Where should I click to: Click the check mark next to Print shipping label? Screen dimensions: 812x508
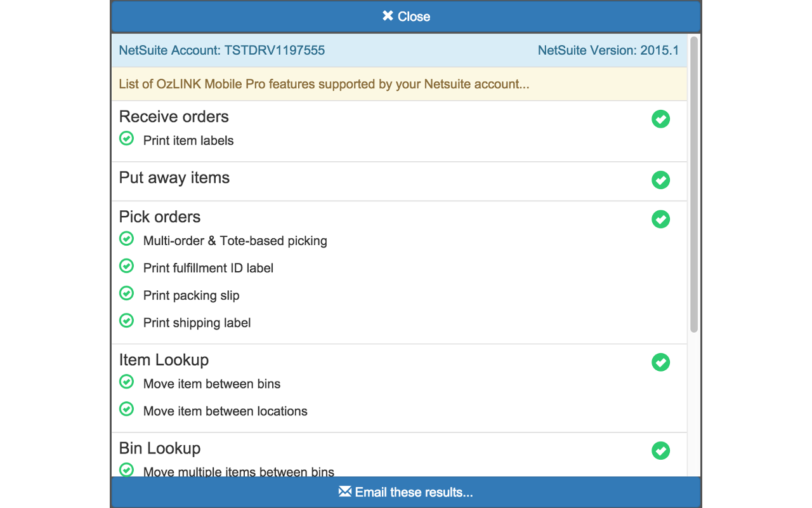(x=126, y=321)
